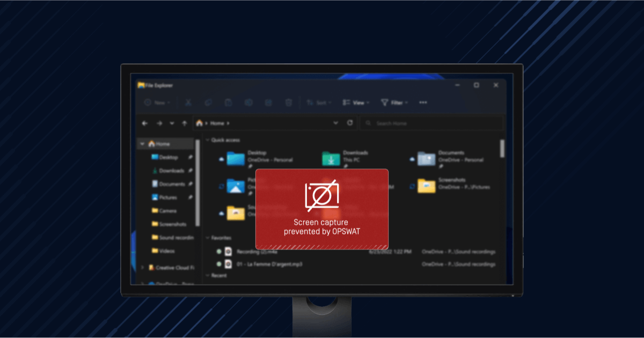This screenshot has width=644, height=338.
Task: Go back using the left arrow
Action: (x=145, y=123)
